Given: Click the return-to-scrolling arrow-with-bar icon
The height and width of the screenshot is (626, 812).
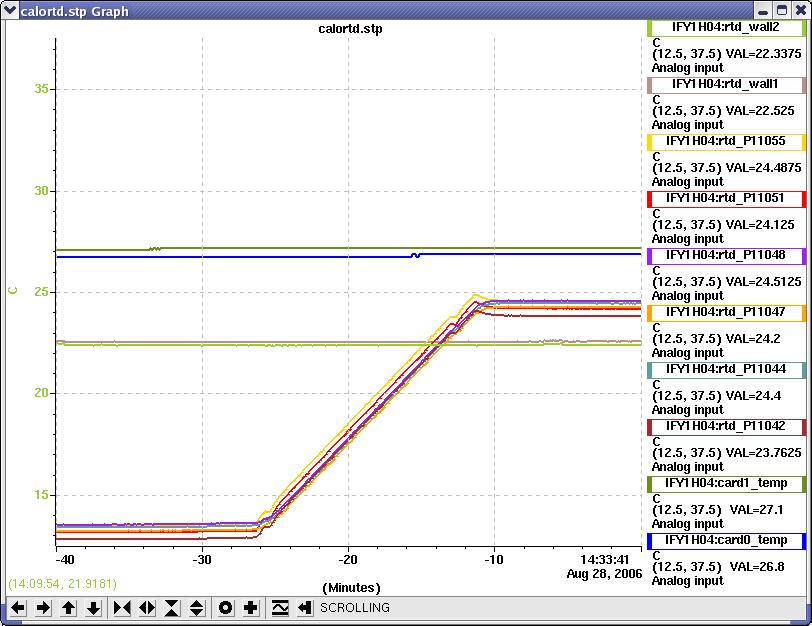Looking at the screenshot, I should tap(305, 607).
